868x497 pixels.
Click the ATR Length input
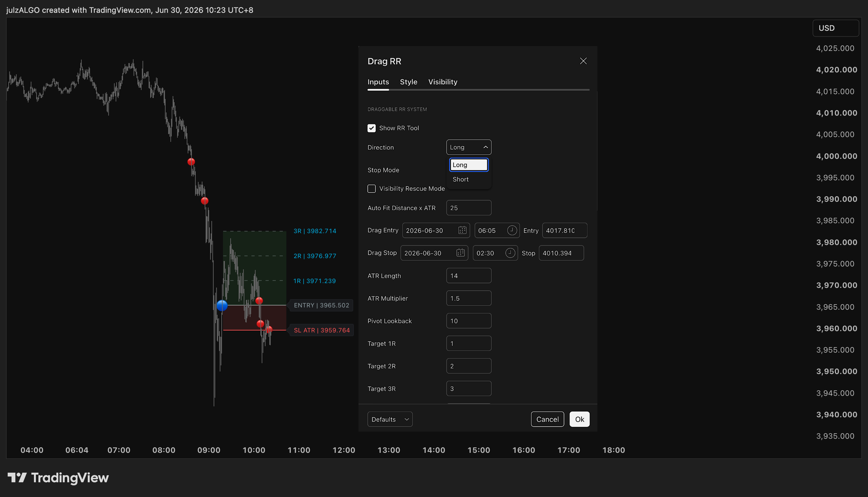click(469, 275)
